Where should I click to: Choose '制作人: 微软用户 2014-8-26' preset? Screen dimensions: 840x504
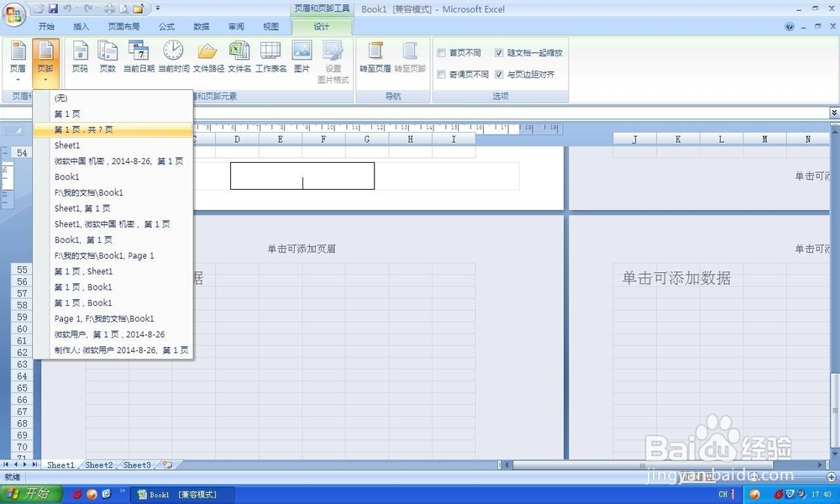click(113, 349)
